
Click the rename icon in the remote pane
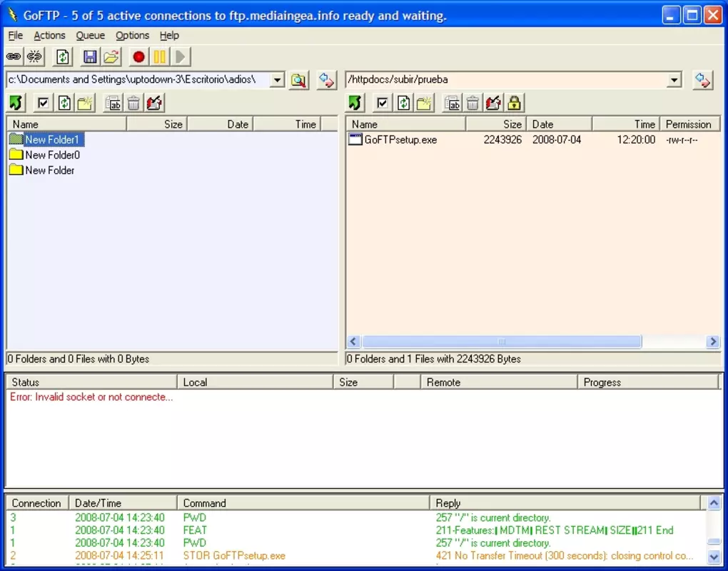pos(453,103)
